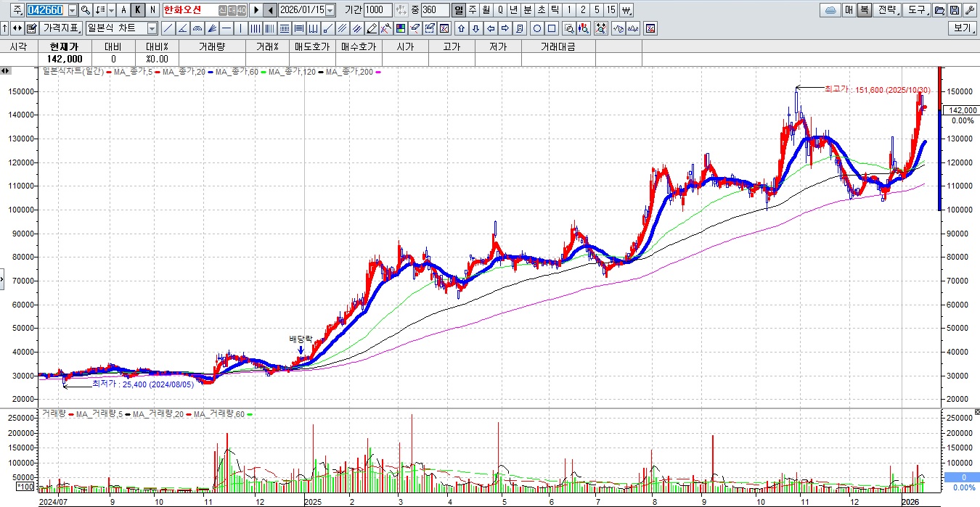980x507 pixels.
Task: Open the folder load chart icon
Action: (939, 10)
